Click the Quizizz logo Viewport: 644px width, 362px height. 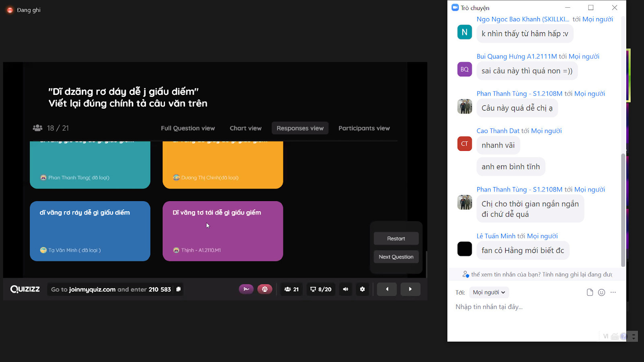[25, 289]
